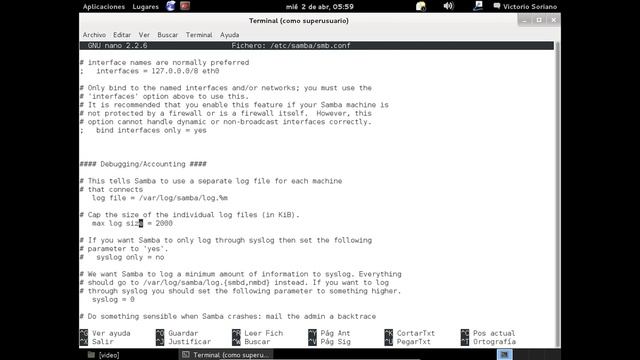Click the 'log file = /var/log/samba/log.%m' line
The width and height of the screenshot is (640, 360).
pos(160,198)
